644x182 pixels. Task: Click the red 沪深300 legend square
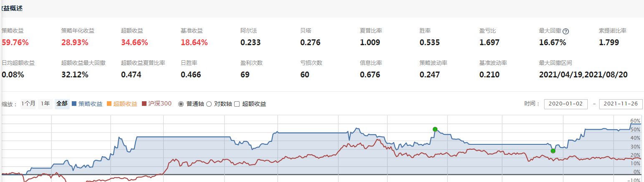coord(144,104)
